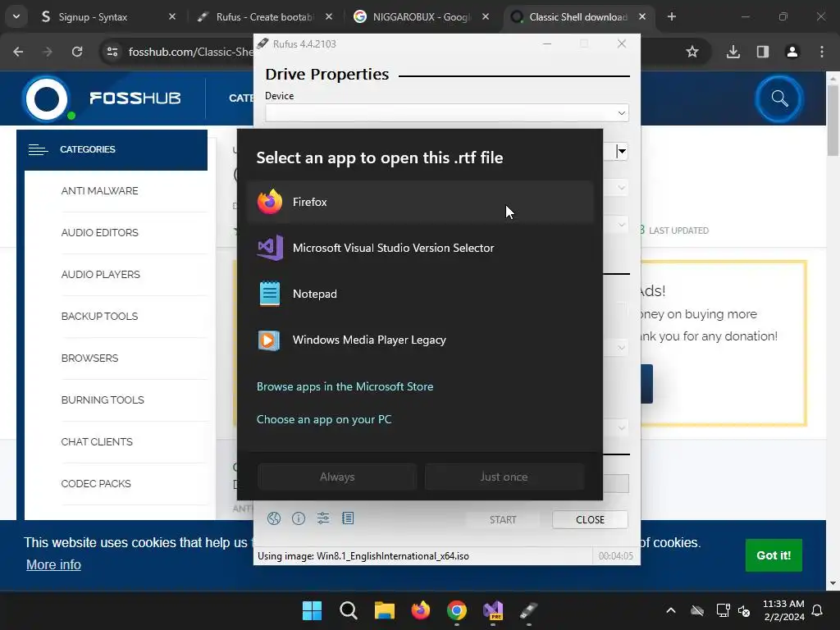This screenshot has width=840, height=630.
Task: Click the FossHub search icon
Action: click(779, 98)
